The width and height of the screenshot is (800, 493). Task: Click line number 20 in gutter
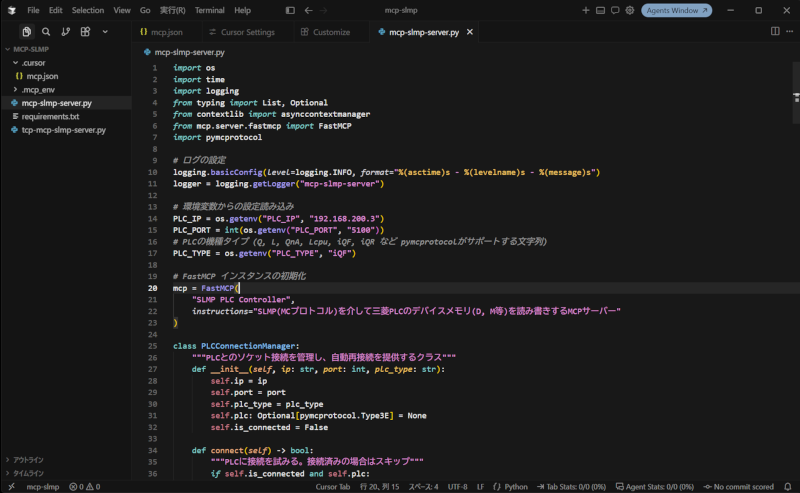153,288
